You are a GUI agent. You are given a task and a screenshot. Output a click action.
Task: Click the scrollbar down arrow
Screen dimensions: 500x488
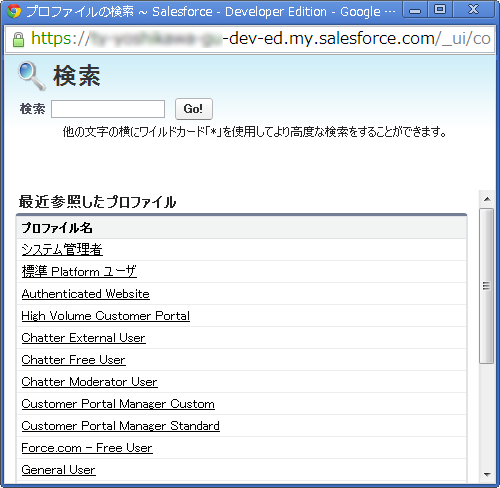487,474
